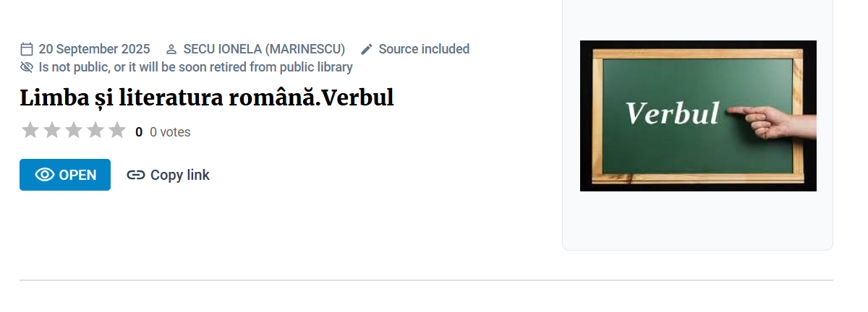The image size is (868, 312).
Task: Click the eye icon inside OPEN button
Action: 45,175
